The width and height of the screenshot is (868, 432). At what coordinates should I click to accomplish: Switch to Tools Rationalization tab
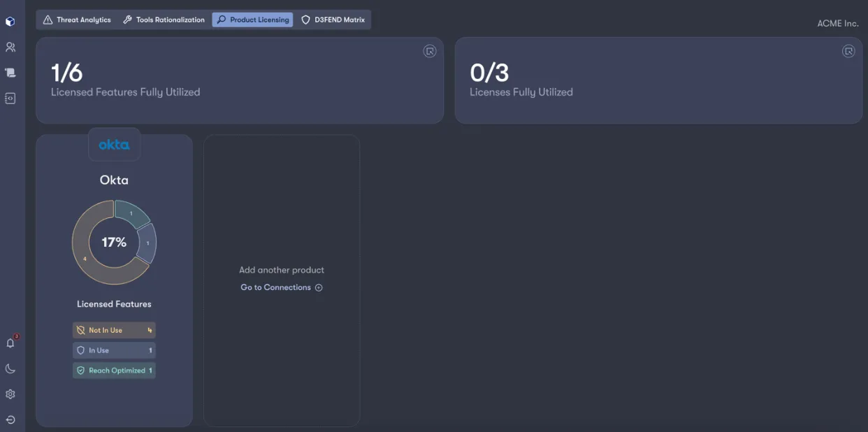pyautogui.click(x=164, y=20)
